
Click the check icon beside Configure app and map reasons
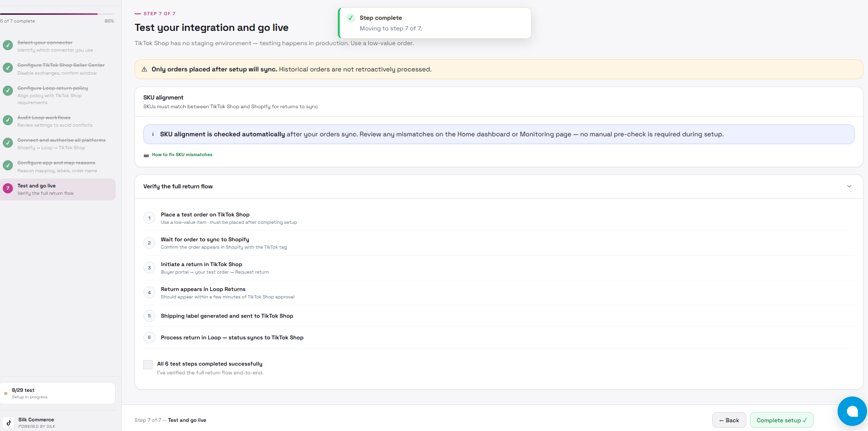(8, 165)
